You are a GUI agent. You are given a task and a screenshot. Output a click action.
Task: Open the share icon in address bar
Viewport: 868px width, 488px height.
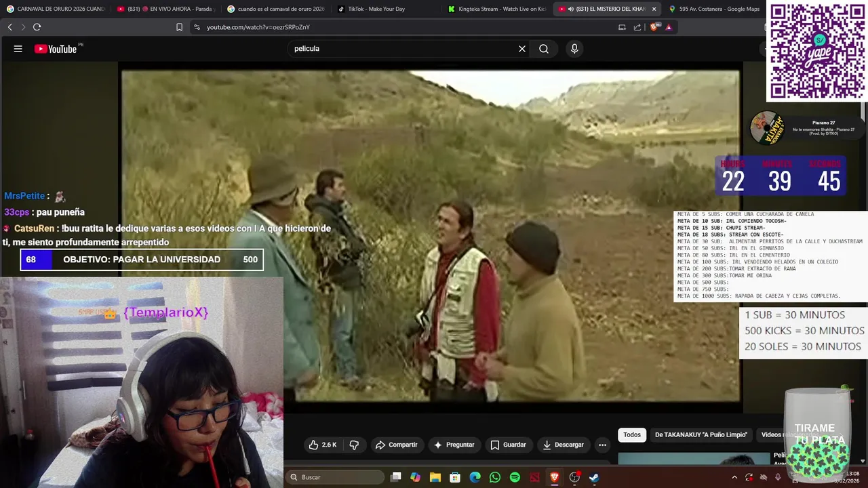(x=637, y=27)
